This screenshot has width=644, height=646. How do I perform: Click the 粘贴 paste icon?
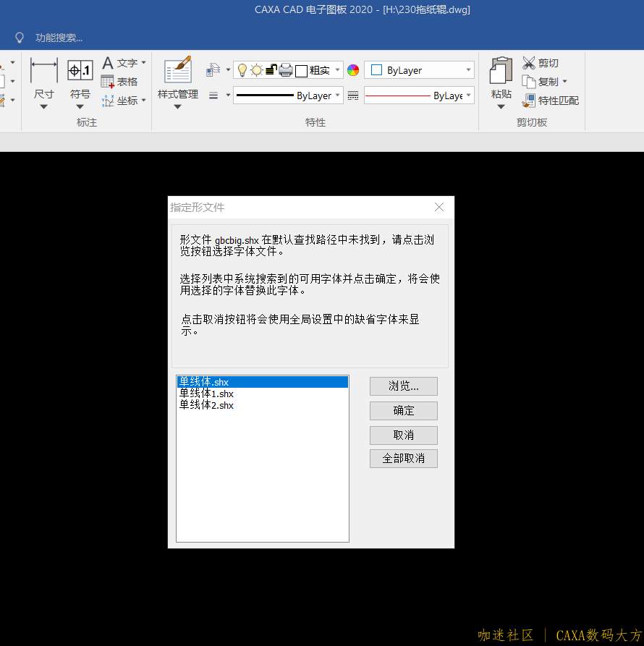click(501, 71)
